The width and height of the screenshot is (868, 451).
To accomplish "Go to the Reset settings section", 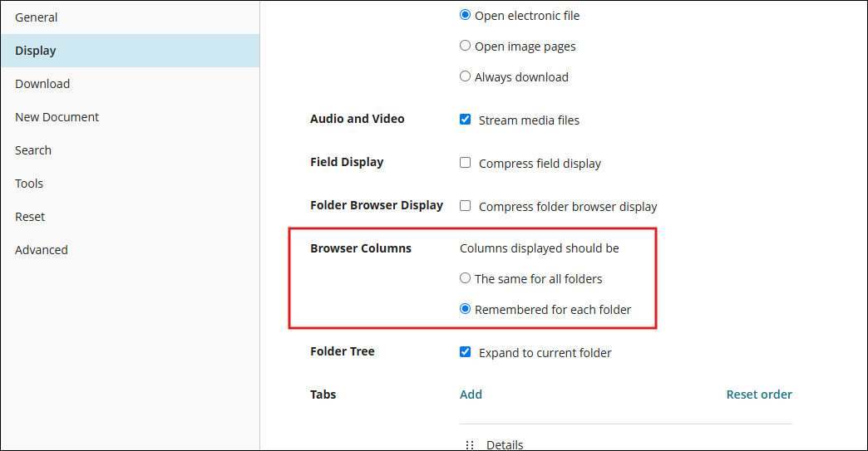I will [130, 217].
